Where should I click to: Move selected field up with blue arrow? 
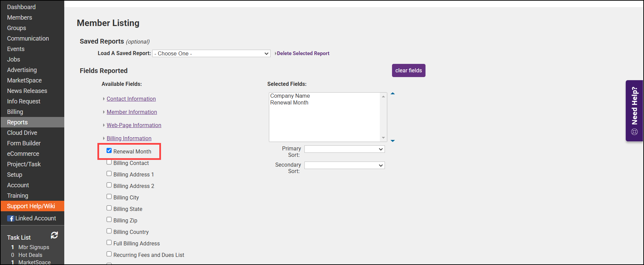393,93
